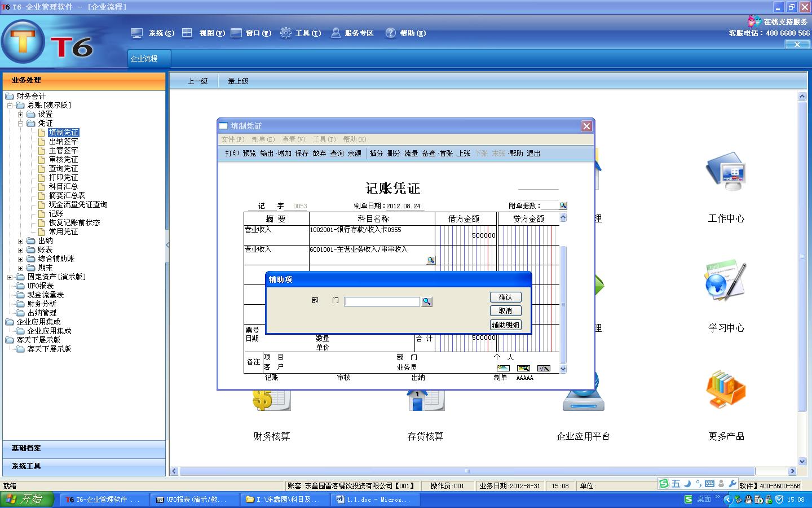This screenshot has height=508, width=812.
Task: Expand the 固定资产[演示版] node
Action: (8, 276)
